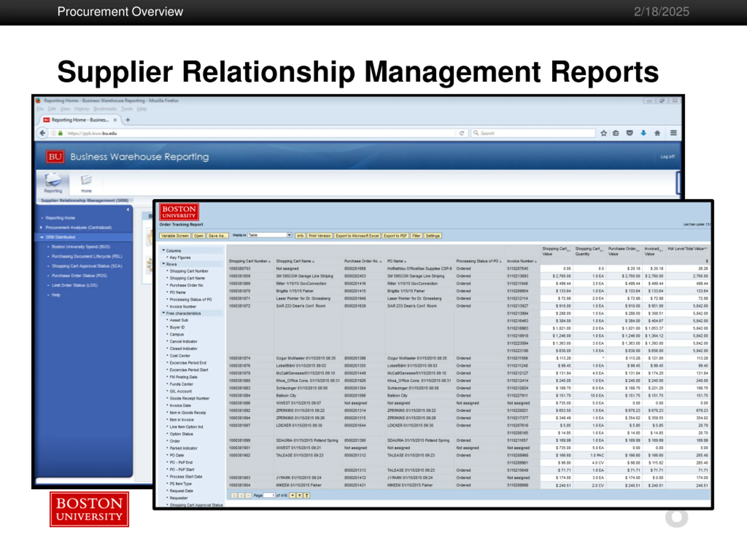This screenshot has height=560, width=747.
Task: Open the History menu in Firefox
Action: [x=82, y=109]
